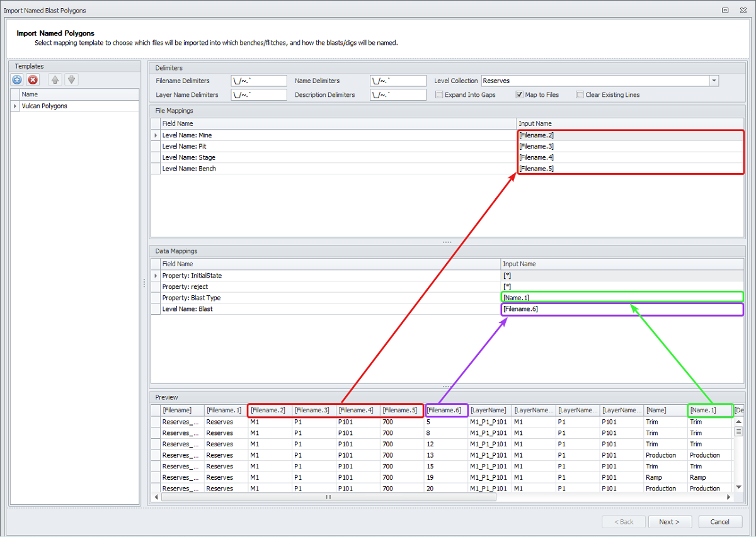Open the Level Collection dropdown
Image resolution: width=756 pixels, height=537 pixels.
click(x=714, y=81)
